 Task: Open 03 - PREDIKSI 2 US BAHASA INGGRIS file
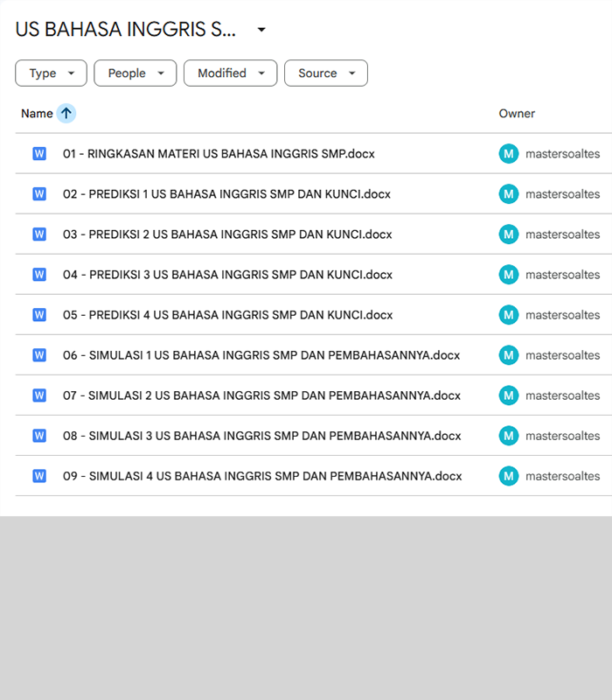tap(227, 234)
